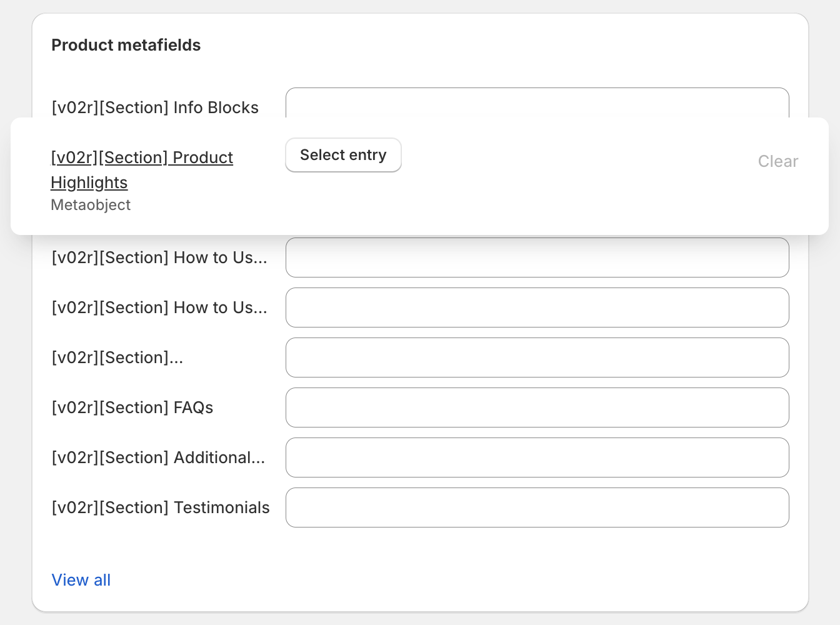The height and width of the screenshot is (625, 840).
Task: Click the Info Blocks input field
Action: click(537, 103)
